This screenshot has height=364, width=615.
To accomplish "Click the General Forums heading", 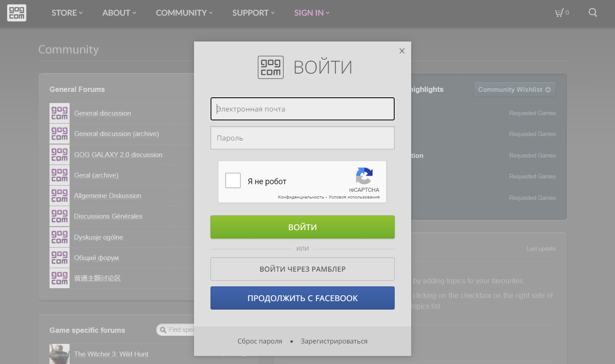I will 77,89.
